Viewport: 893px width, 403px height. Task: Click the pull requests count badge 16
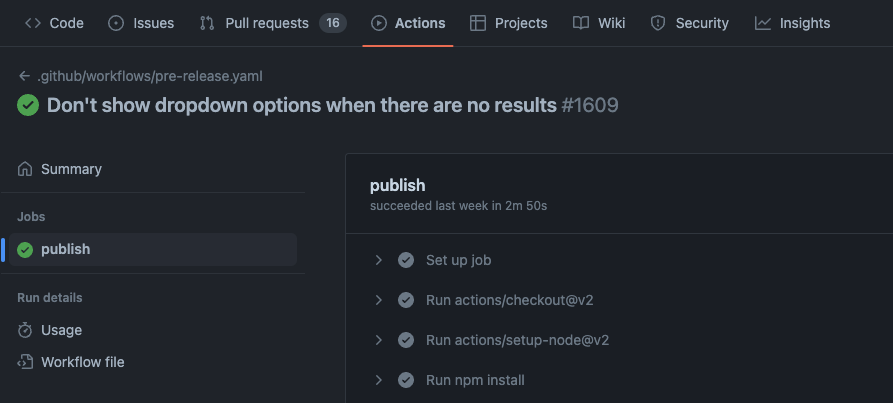(333, 23)
